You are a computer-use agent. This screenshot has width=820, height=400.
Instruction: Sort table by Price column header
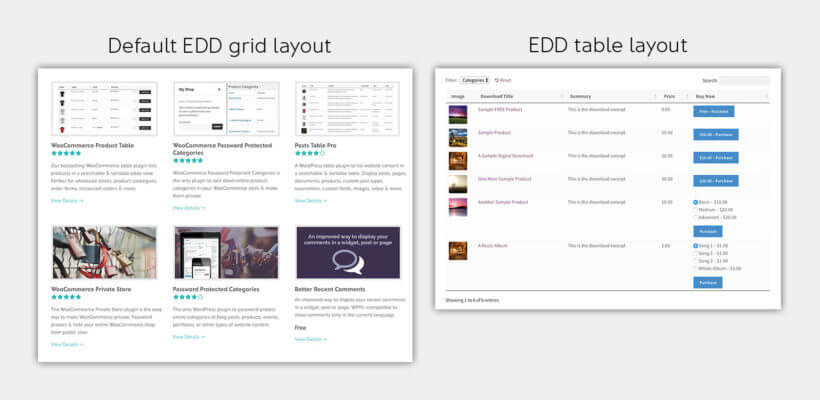pyautogui.click(x=669, y=97)
